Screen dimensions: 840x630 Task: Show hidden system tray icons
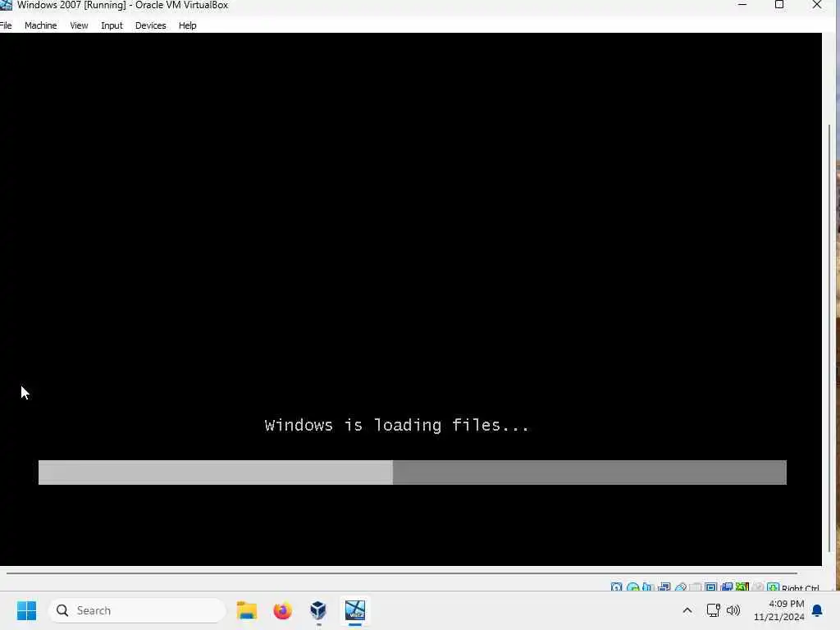687,610
